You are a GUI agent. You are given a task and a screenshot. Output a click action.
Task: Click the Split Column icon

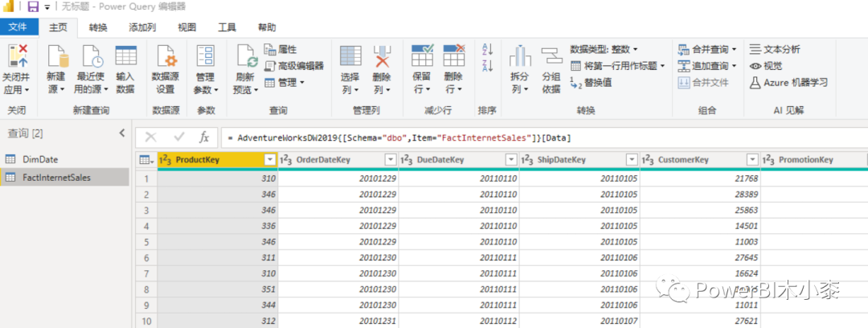[x=520, y=57]
